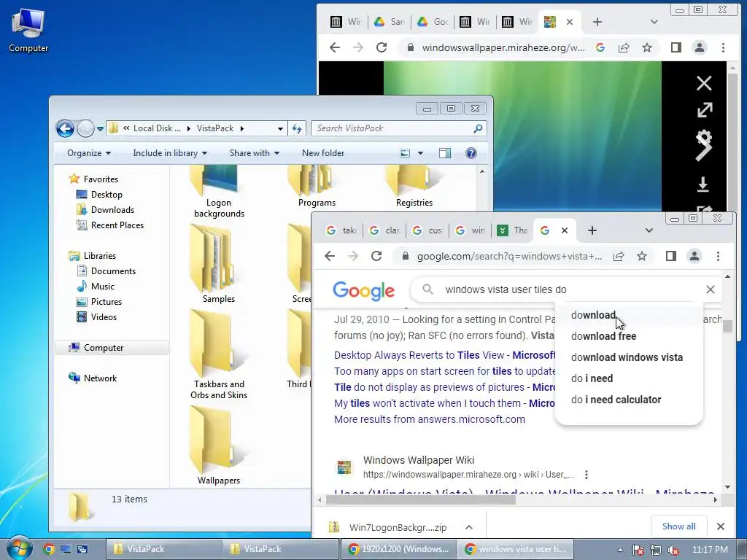The height and width of the screenshot is (560, 747).
Task: Open the Share with dropdown
Action: (255, 153)
